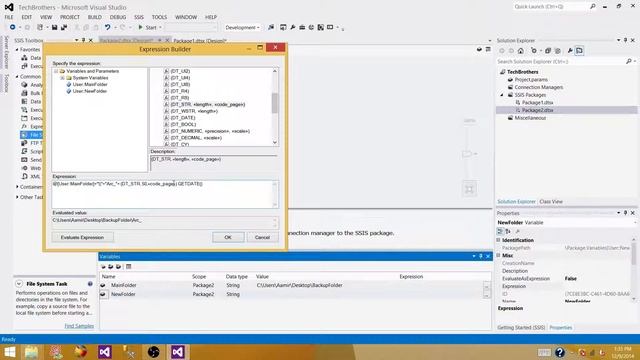640x360 pixels.
Task: Open the FILE menu
Action: 9,17
